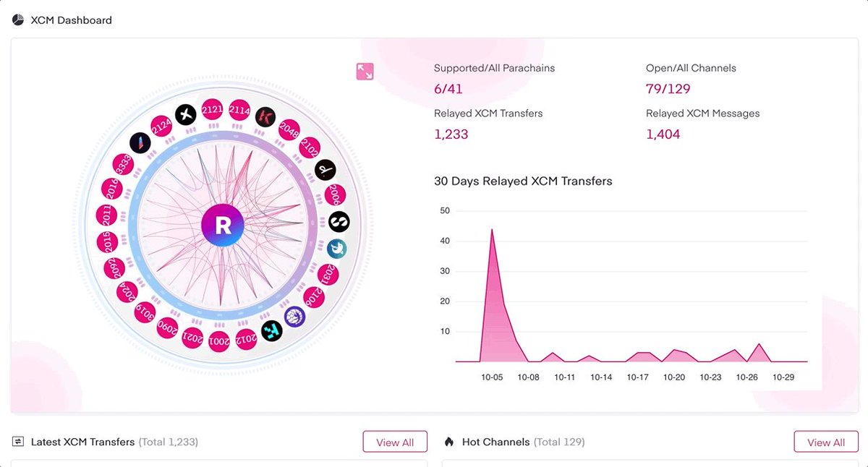This screenshot has width=868, height=467.
Task: Click the transfer arrows icon beside Latest XCM Transfers
Action: pos(18,442)
